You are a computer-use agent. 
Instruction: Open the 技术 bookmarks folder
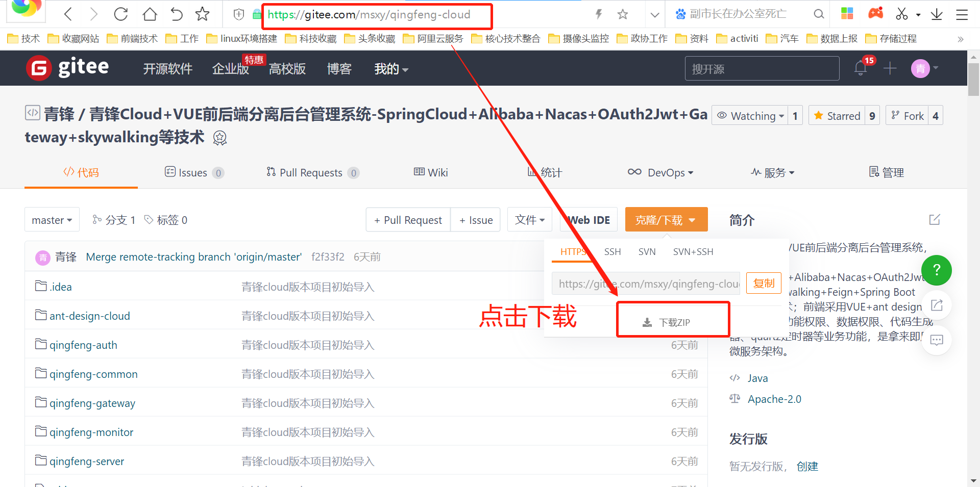click(24, 38)
